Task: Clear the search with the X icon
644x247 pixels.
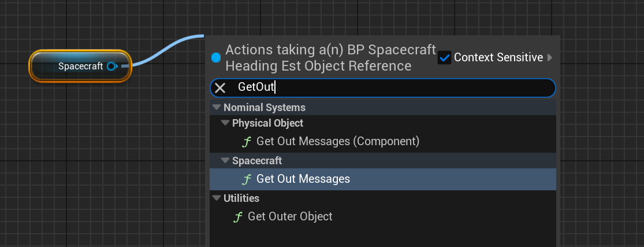Action: (x=220, y=88)
